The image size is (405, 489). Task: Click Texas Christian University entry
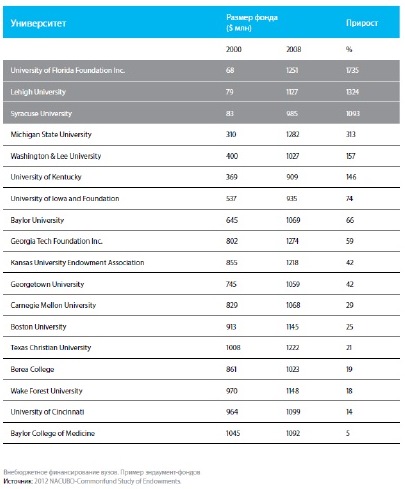[x=51, y=348]
